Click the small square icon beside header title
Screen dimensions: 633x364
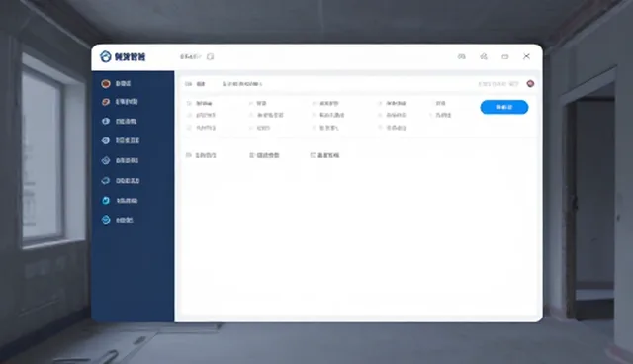(210, 57)
